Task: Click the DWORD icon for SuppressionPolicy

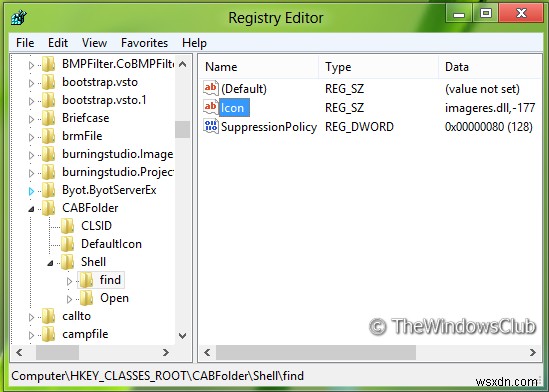Action: tap(211, 126)
